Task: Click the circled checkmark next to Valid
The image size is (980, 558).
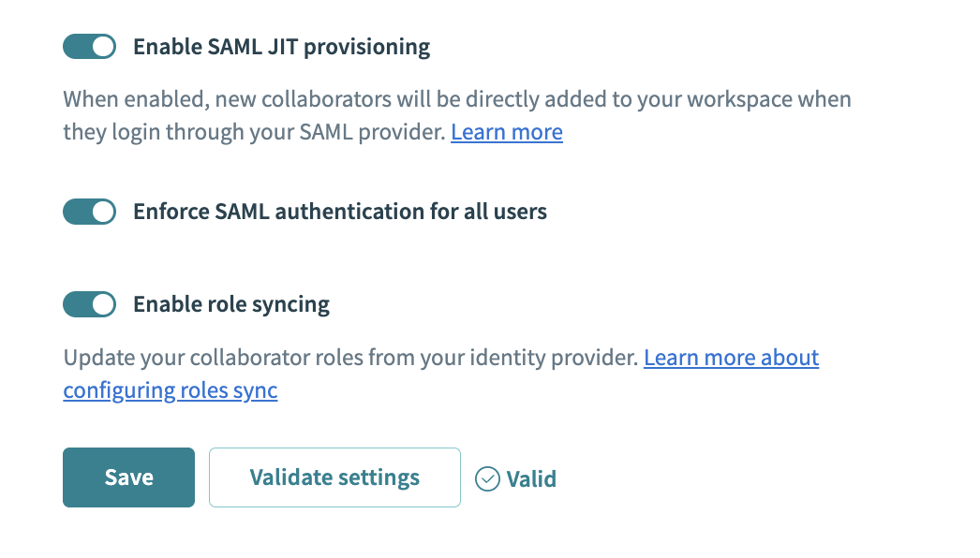Action: [486, 478]
